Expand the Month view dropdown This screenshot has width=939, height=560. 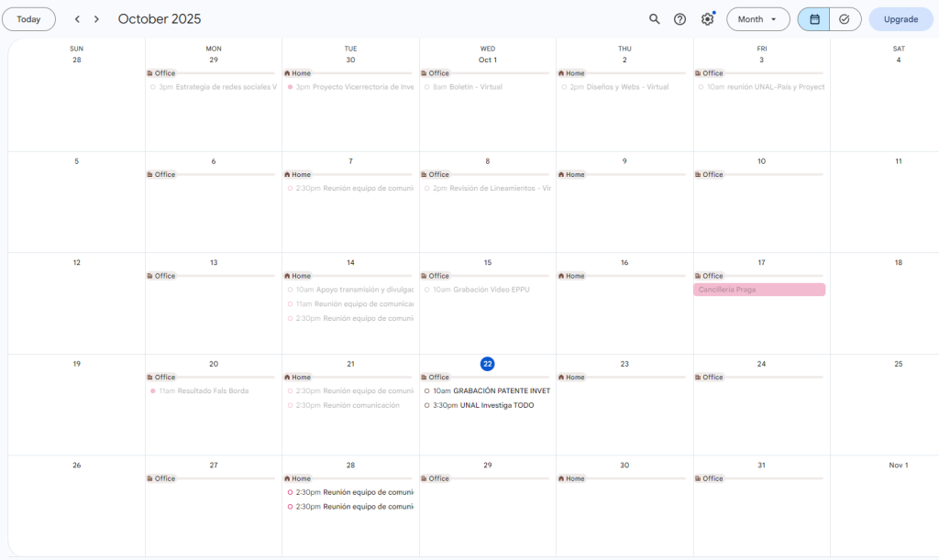click(757, 19)
